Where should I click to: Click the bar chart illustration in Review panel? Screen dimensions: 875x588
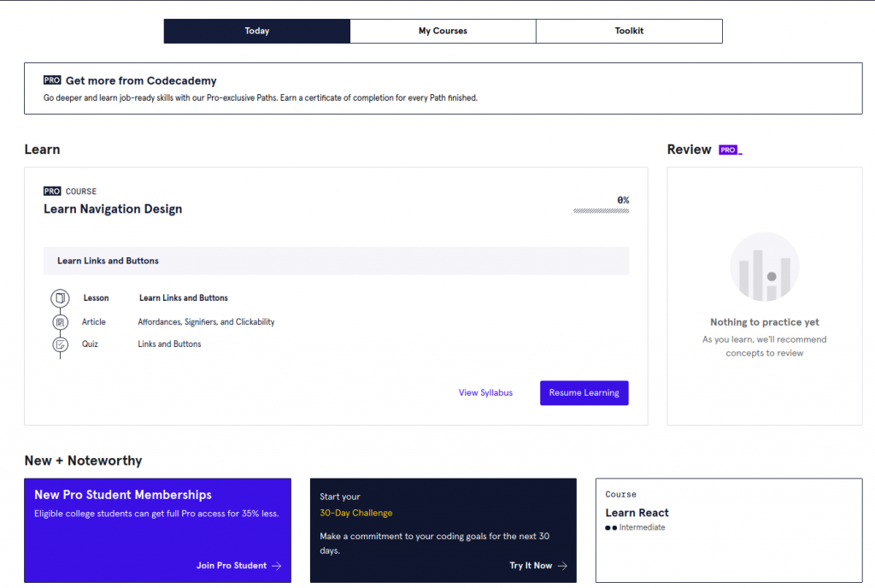(x=765, y=267)
